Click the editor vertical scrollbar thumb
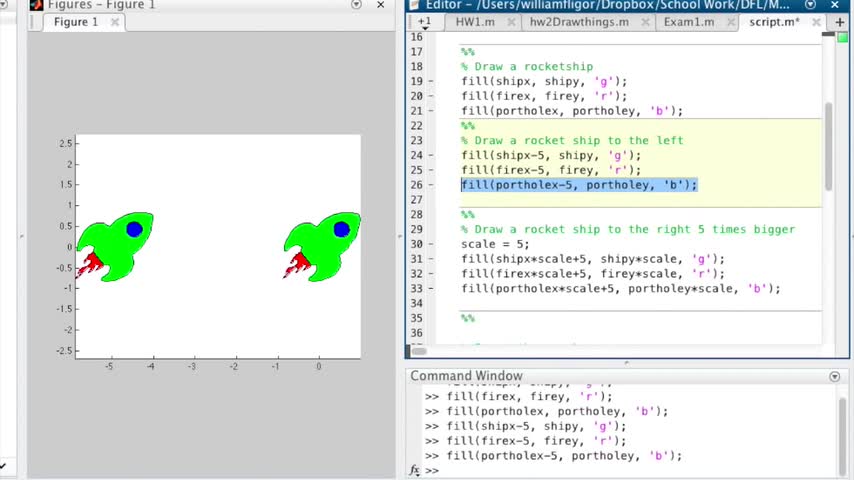Screen dimensions: 854x480 pyautogui.click(x=828, y=146)
